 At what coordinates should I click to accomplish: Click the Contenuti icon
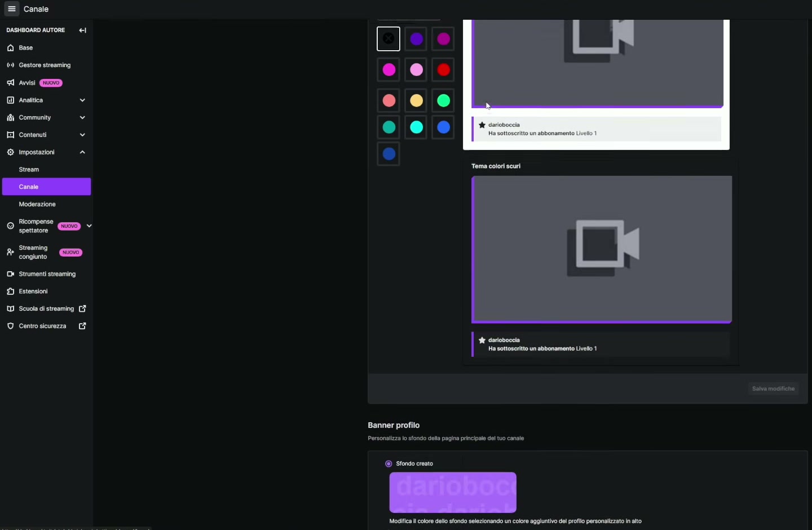click(10, 135)
